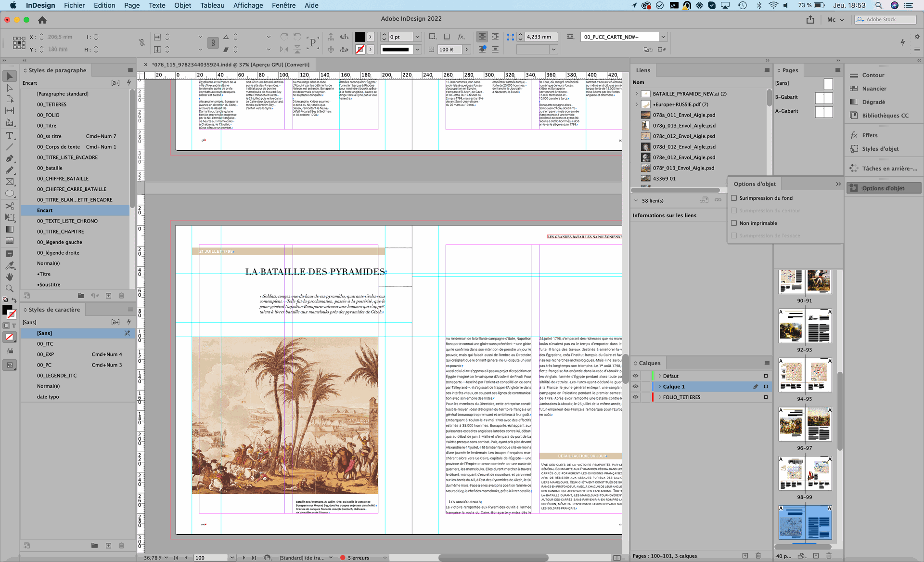Expand the Défaut layer
Viewport: 924px width, 562px height.
(660, 376)
